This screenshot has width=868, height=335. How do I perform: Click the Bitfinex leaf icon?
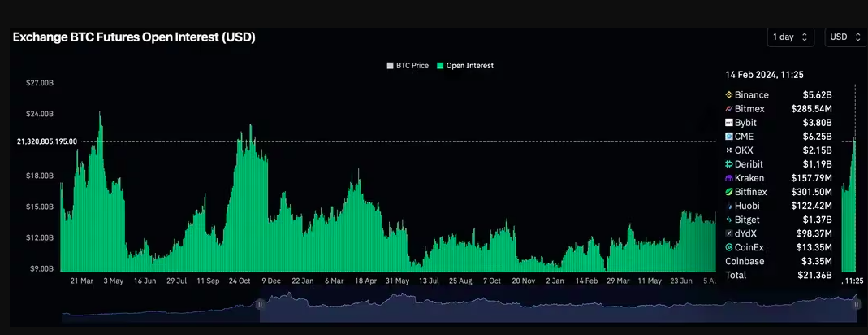[x=729, y=192]
